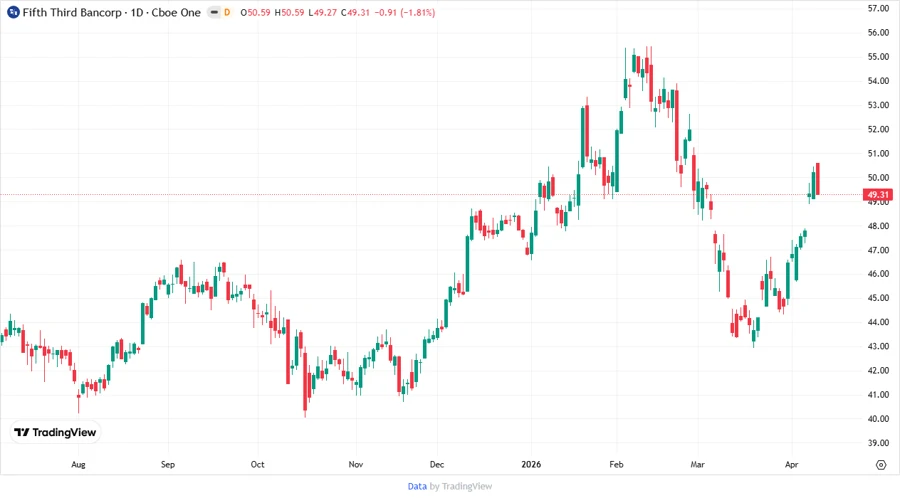This screenshot has height=498, width=900.
Task: Toggle the market status dash pill
Action: coord(214,12)
